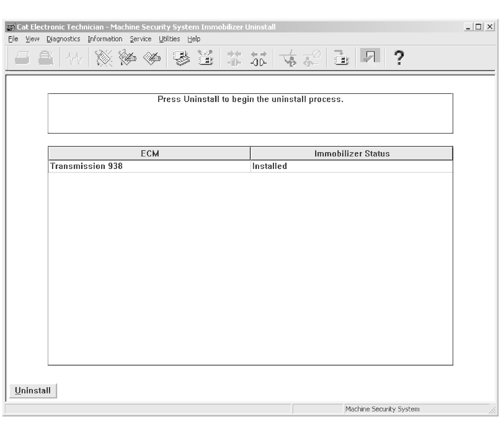Open the Help menu
Image resolution: width=504 pixels, height=432 pixels.
pyautogui.click(x=194, y=39)
